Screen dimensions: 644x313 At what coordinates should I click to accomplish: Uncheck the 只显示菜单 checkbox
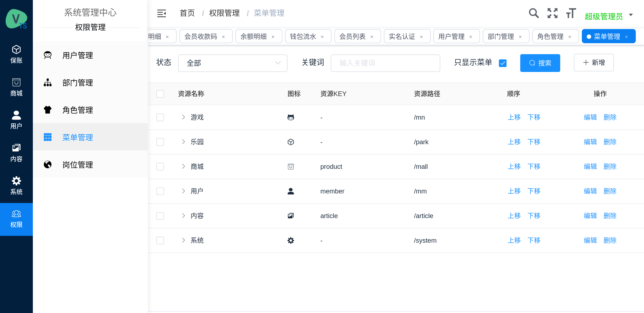tap(503, 63)
